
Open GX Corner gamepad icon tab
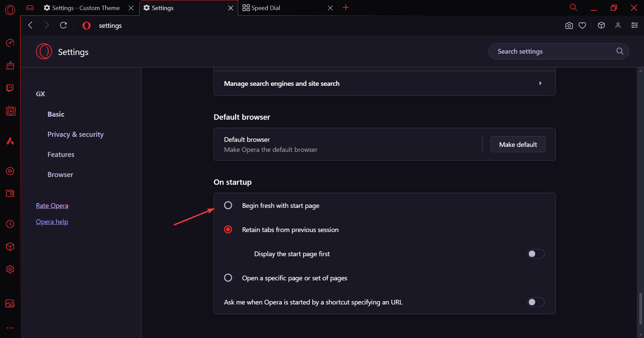[x=30, y=8]
